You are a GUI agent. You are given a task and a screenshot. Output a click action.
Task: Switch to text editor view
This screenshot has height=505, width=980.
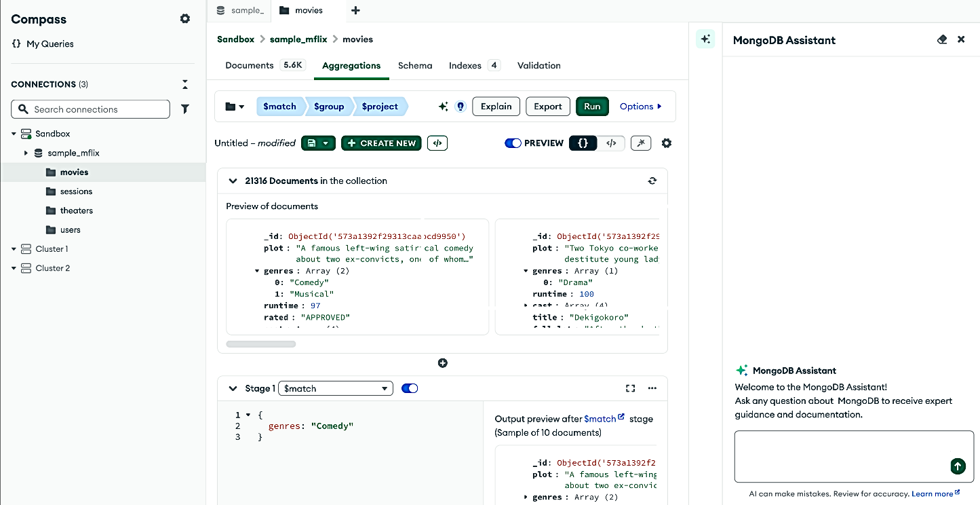pyautogui.click(x=611, y=143)
